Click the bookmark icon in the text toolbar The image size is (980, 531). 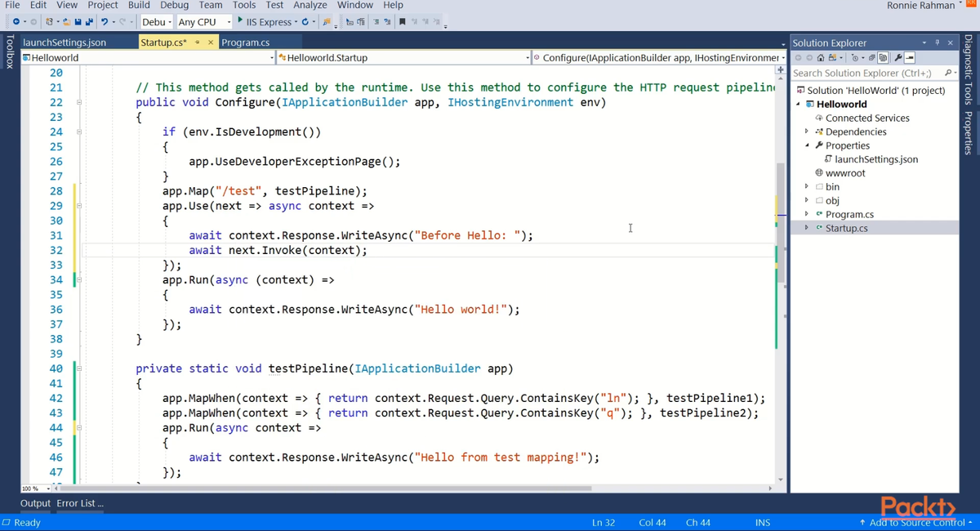click(402, 22)
